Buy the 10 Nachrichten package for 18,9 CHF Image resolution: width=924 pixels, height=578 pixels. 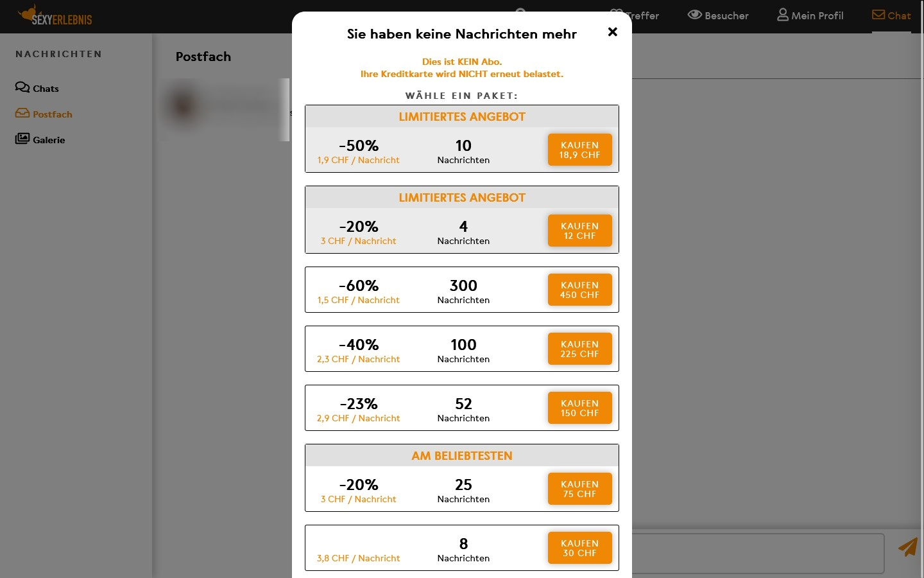(579, 150)
